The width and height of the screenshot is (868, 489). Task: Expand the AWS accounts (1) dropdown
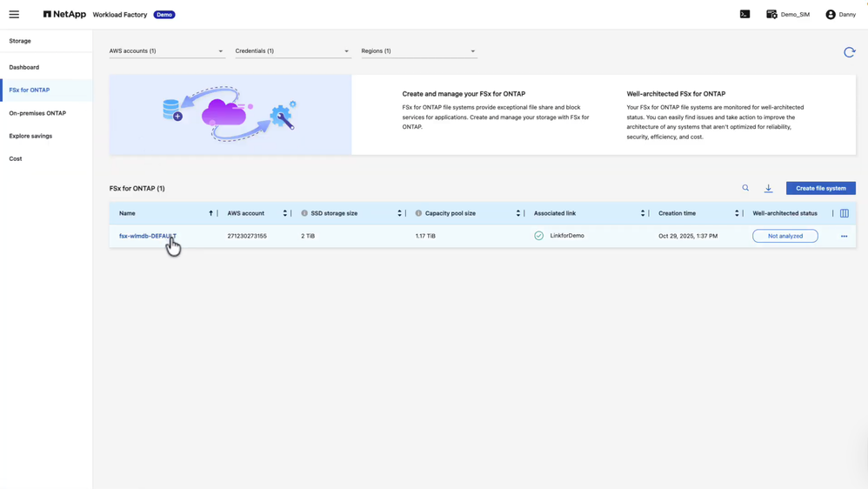(x=167, y=51)
